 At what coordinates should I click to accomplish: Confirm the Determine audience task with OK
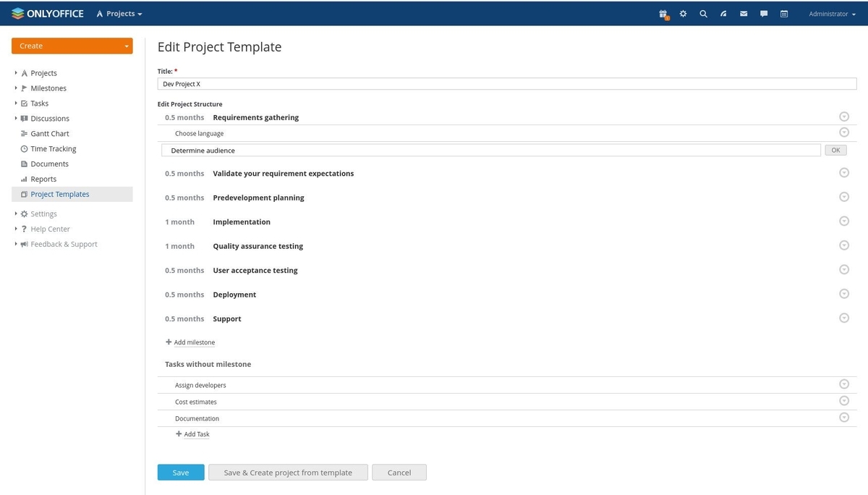click(835, 150)
